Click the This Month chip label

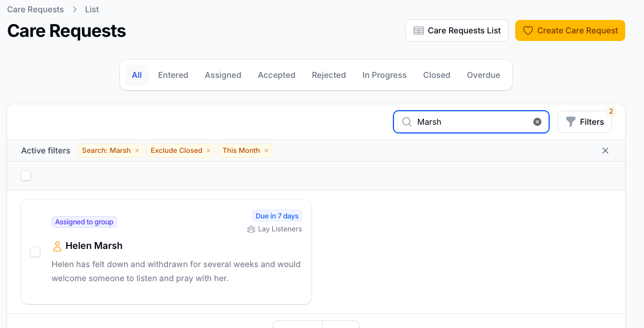[241, 151]
